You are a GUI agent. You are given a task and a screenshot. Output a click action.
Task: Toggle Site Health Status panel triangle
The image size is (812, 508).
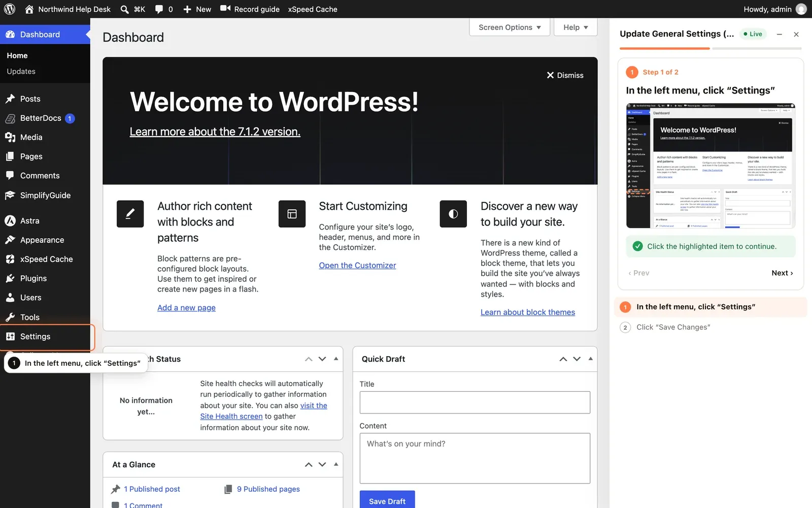[336, 359]
